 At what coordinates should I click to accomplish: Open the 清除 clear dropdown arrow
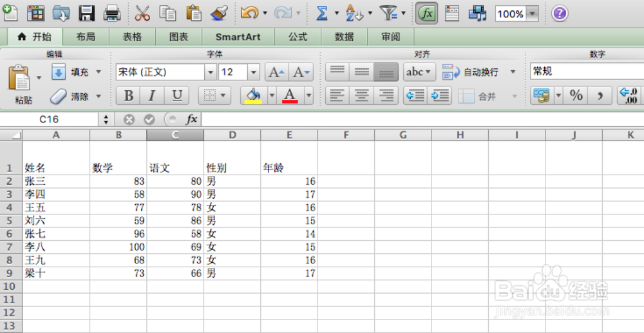click(99, 97)
